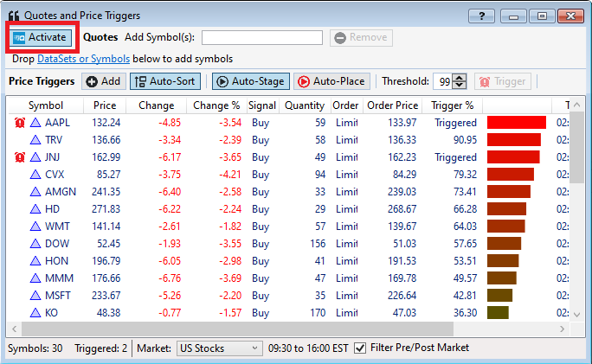Click WMT change percent -1.82
The width and height of the screenshot is (592, 364).
pyautogui.click(x=230, y=227)
